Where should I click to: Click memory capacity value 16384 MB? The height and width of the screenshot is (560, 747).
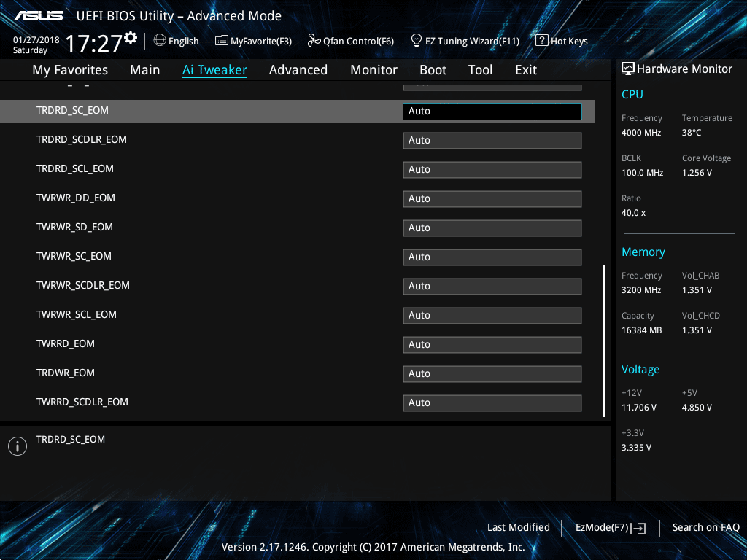tap(642, 330)
